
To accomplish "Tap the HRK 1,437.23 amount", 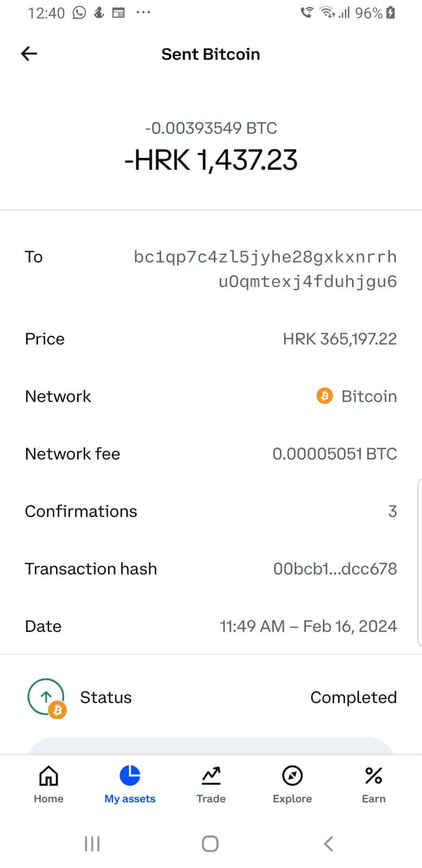I will pos(211,161).
